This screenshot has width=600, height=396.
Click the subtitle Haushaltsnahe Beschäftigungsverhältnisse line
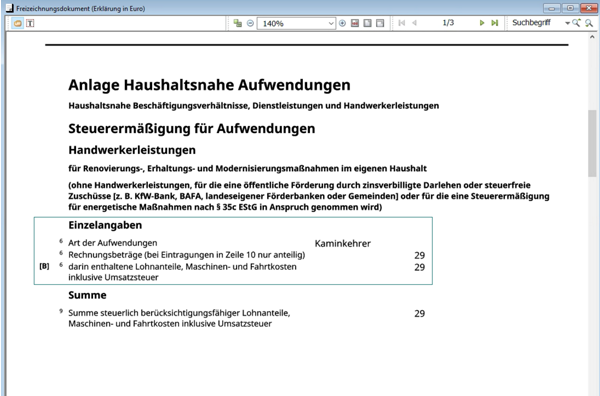[x=254, y=106]
